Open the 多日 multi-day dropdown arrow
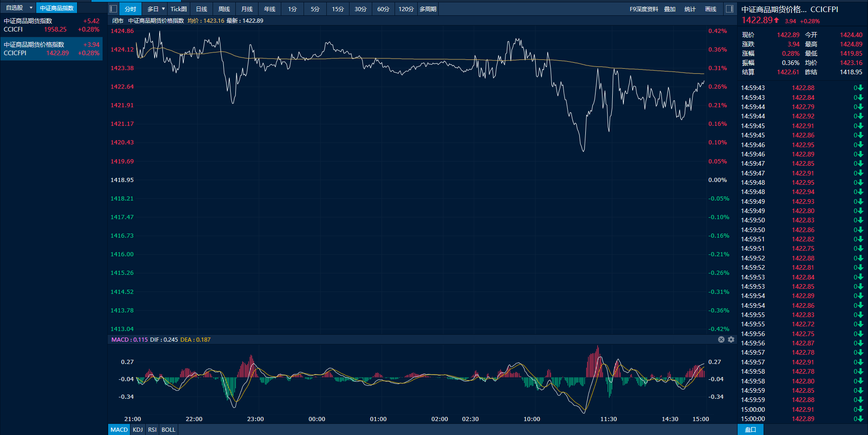 [163, 9]
